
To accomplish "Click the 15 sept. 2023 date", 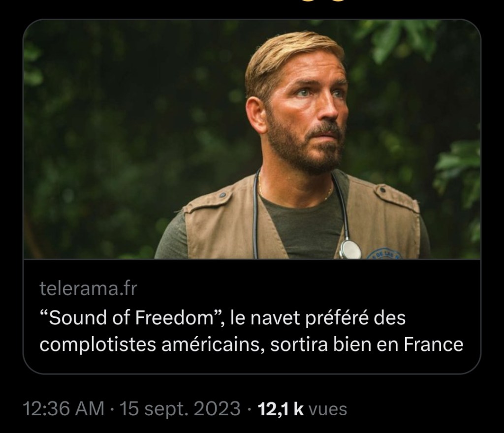I will pyautogui.click(x=180, y=408).
